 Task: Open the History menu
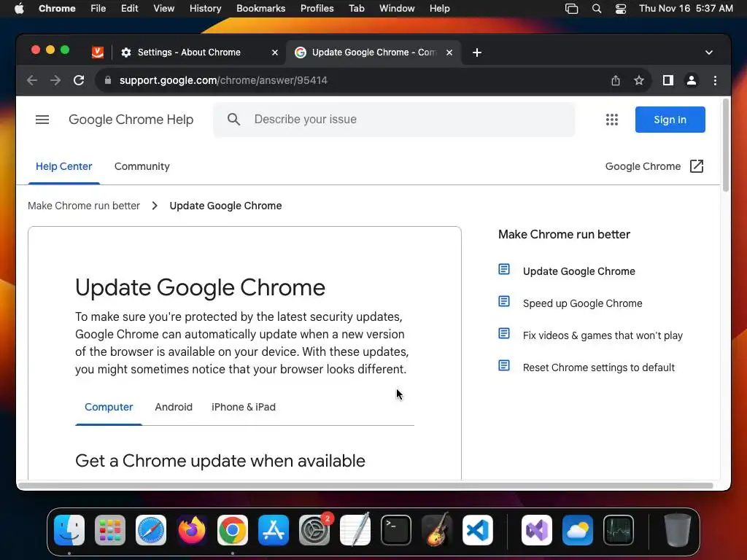pyautogui.click(x=205, y=9)
